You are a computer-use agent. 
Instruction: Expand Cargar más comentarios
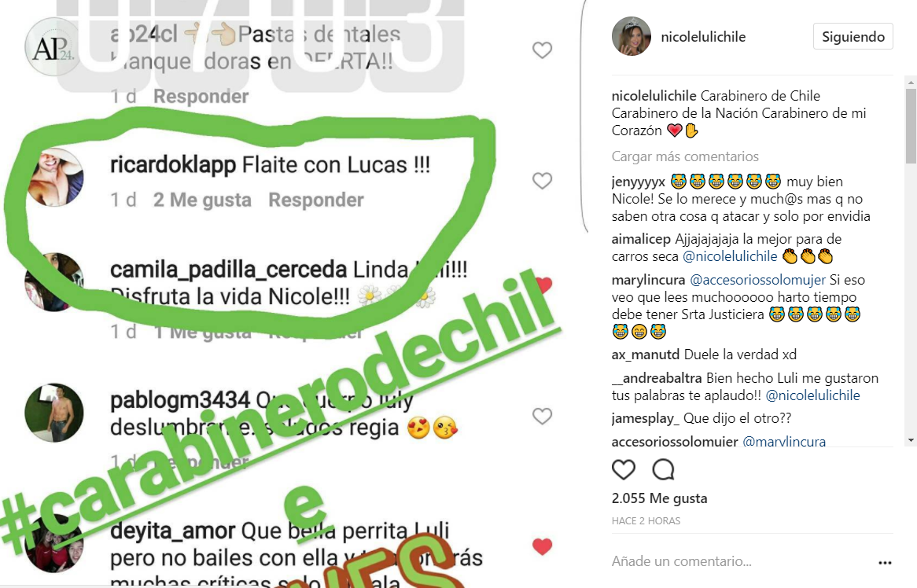pyautogui.click(x=685, y=156)
